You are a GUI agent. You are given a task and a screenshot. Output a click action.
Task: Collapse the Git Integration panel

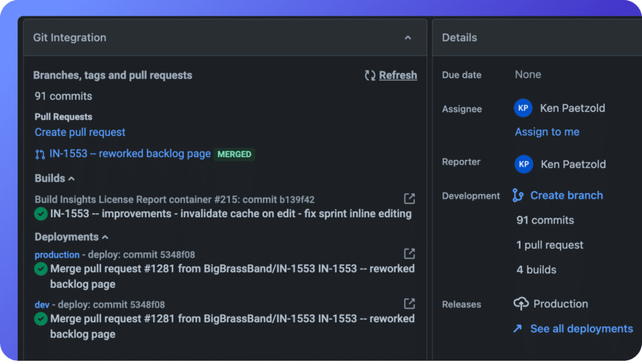pos(408,38)
